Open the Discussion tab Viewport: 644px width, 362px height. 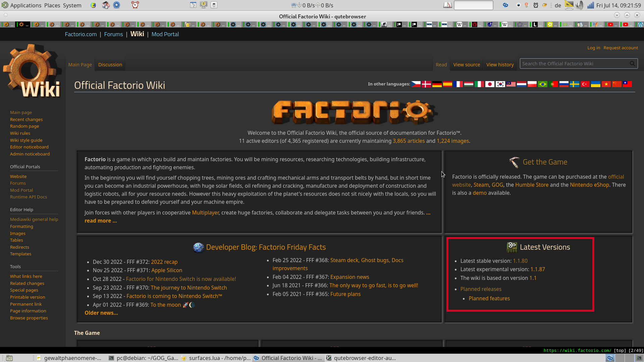[110, 65]
